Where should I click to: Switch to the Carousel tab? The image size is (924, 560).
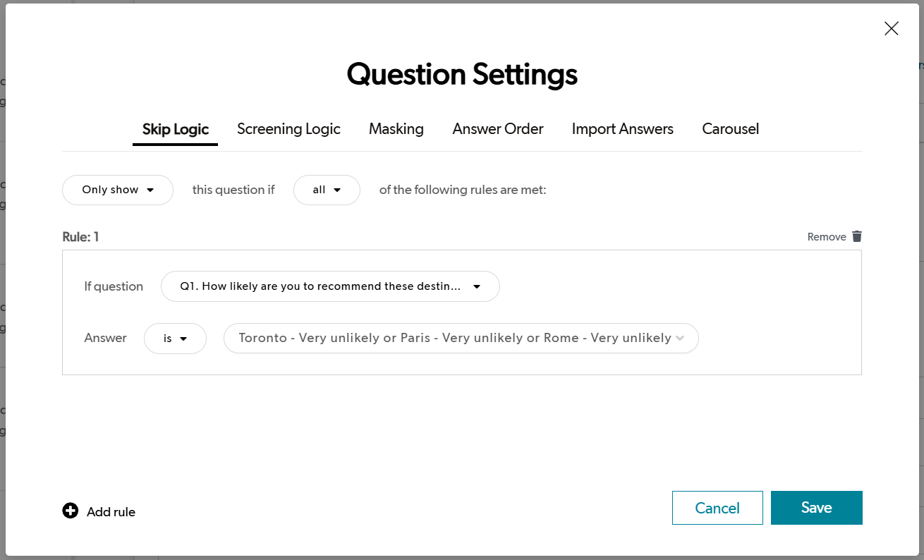(730, 129)
